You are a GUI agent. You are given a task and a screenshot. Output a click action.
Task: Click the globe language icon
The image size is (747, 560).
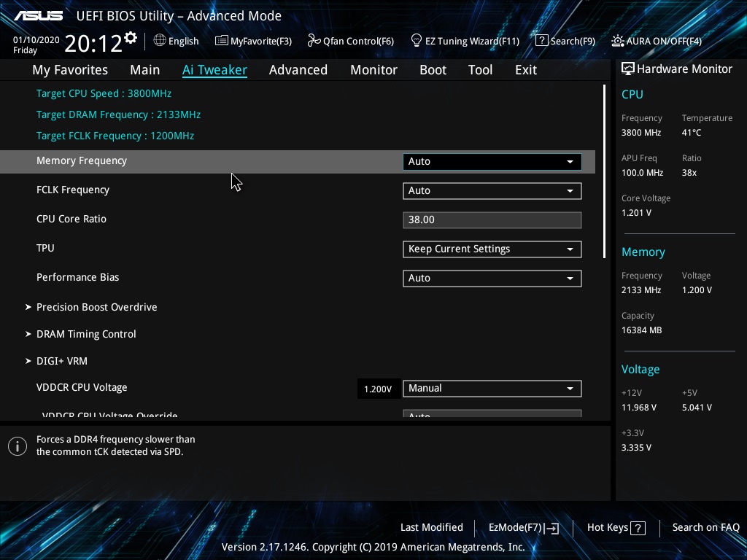(160, 41)
